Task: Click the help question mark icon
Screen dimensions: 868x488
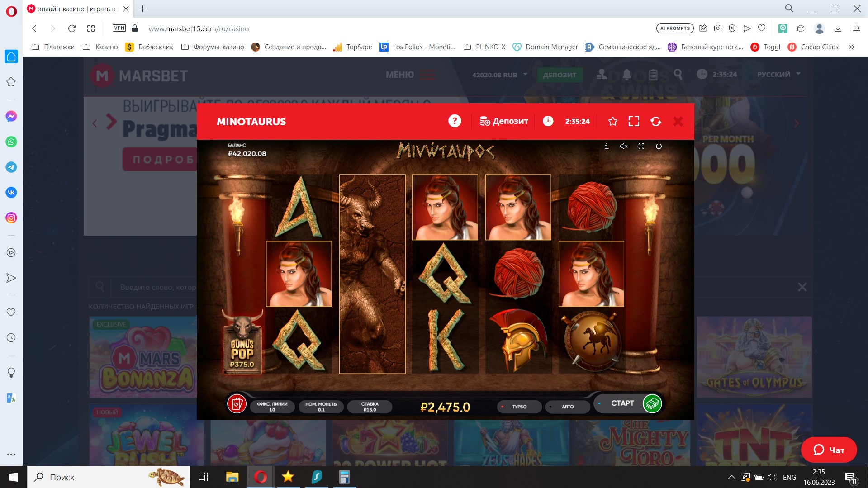Action: click(x=455, y=121)
